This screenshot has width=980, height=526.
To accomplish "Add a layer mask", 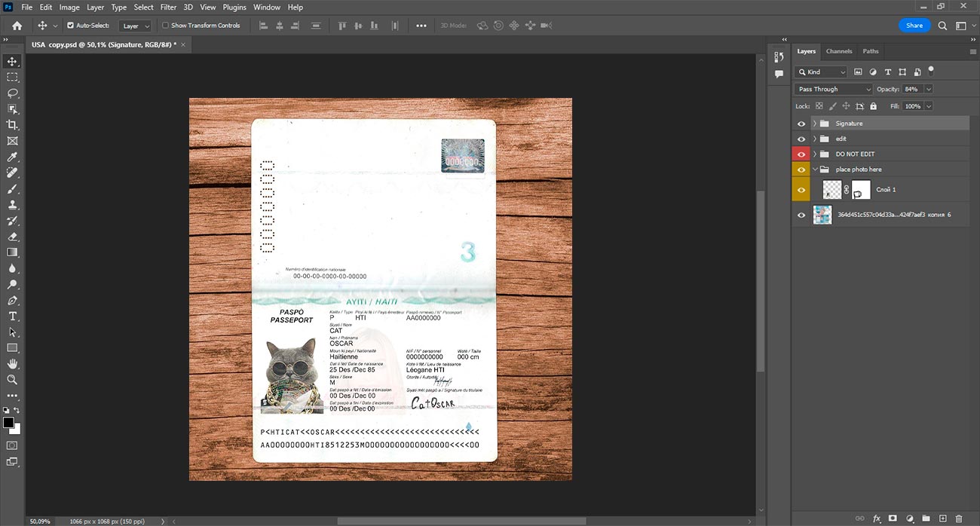I will (x=893, y=518).
